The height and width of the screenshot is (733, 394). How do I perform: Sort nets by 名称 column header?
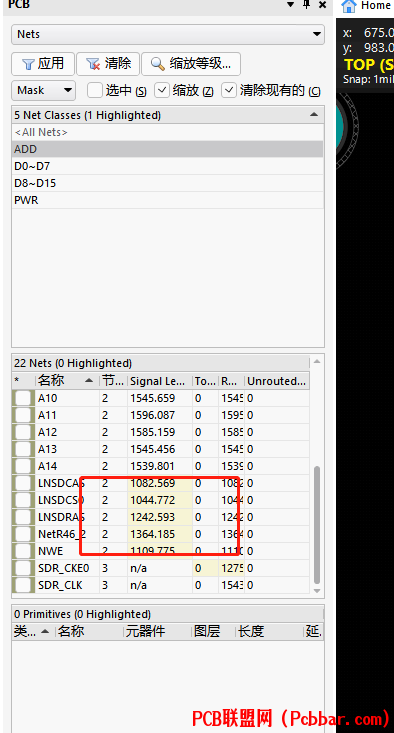click(x=67, y=381)
